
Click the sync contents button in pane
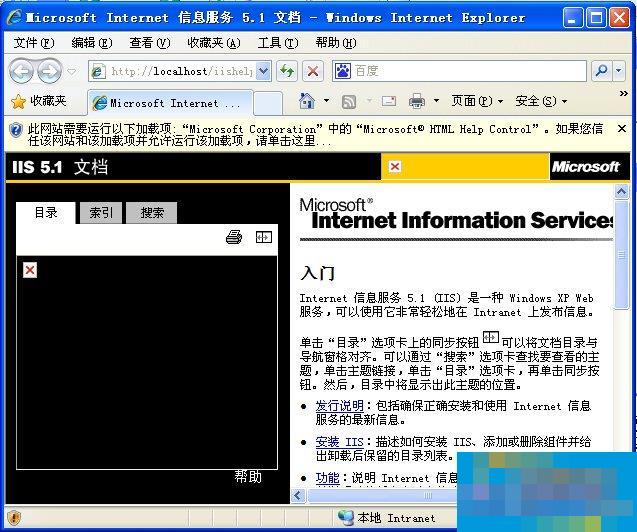coord(264,237)
